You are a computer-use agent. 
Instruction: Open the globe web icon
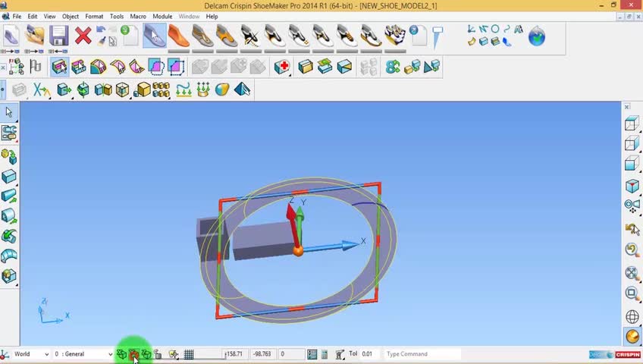coord(536,36)
